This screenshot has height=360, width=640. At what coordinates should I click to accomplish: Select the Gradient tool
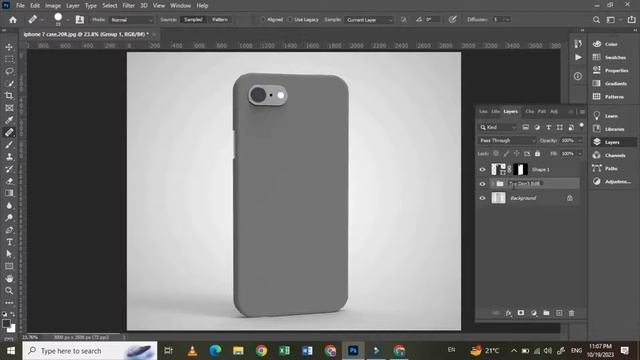pyautogui.click(x=9, y=193)
